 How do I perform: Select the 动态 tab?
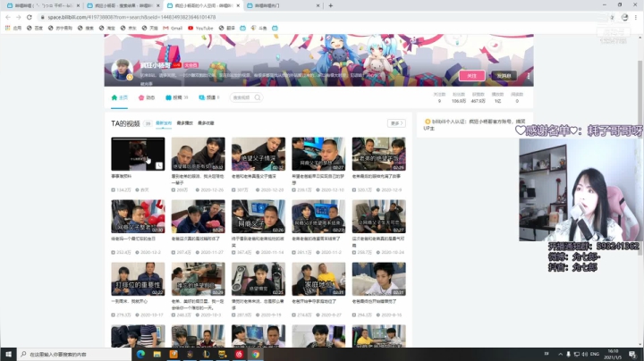pos(147,97)
